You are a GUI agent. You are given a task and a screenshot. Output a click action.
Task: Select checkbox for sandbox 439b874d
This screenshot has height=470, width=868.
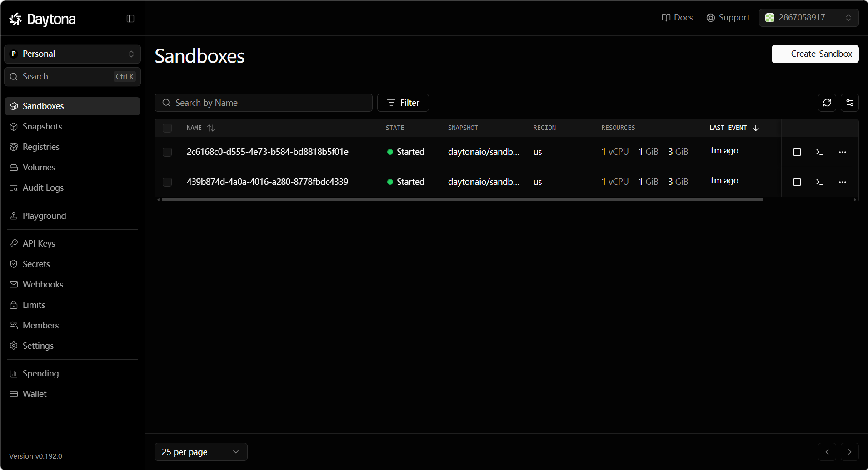click(x=167, y=182)
